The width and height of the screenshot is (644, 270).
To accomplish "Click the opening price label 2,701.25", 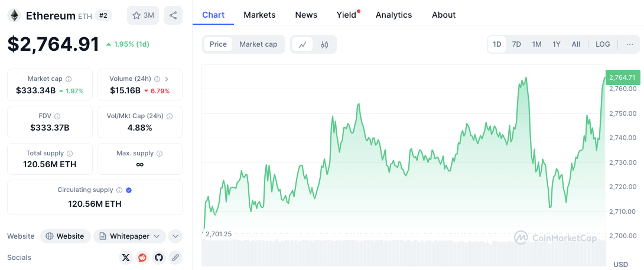I will [219, 234].
